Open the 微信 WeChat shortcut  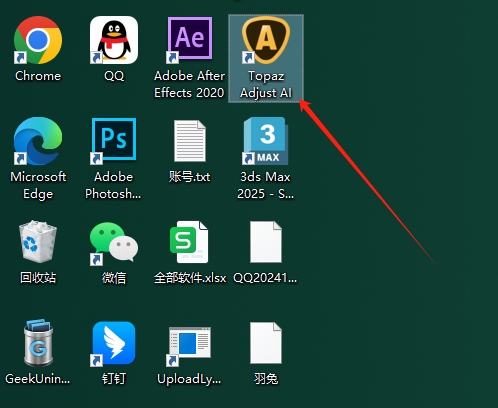point(114,243)
